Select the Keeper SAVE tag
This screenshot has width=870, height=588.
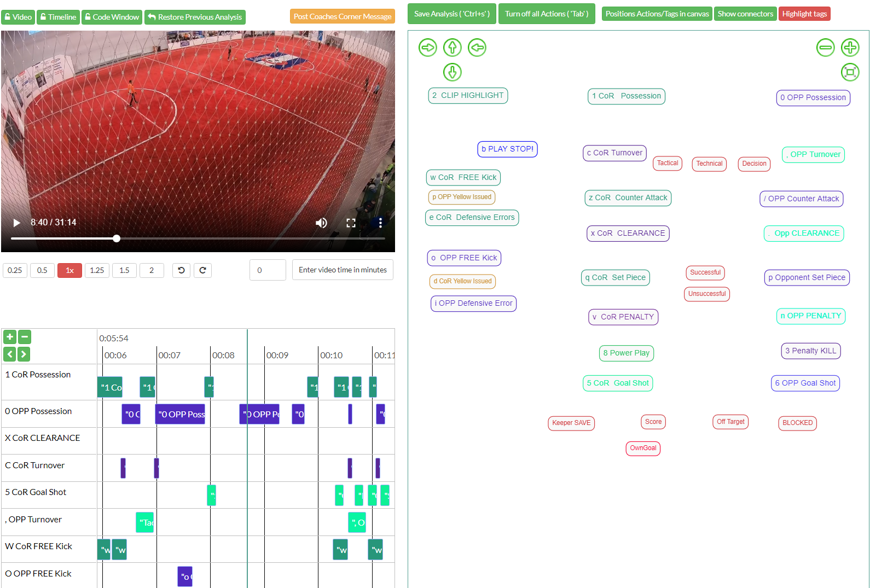click(571, 423)
